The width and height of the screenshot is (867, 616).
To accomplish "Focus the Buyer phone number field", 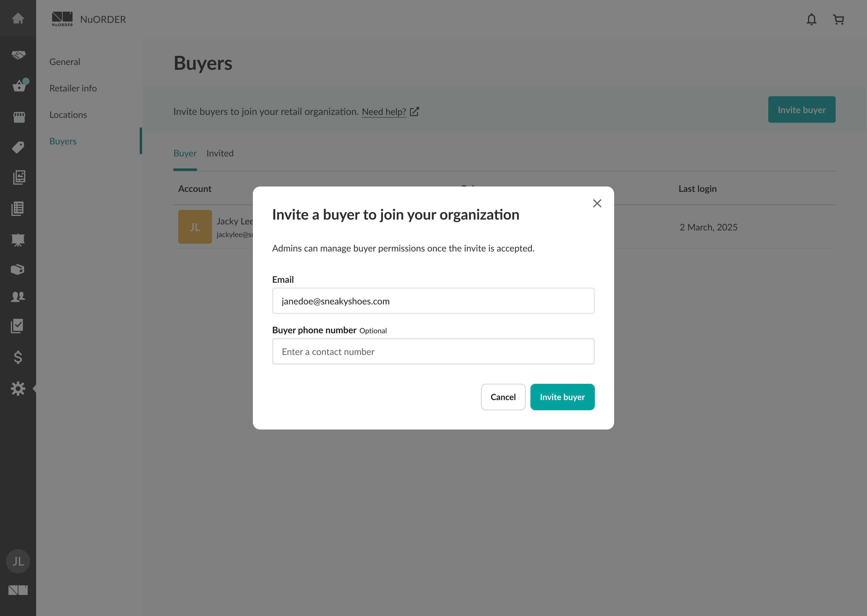I will (x=433, y=352).
